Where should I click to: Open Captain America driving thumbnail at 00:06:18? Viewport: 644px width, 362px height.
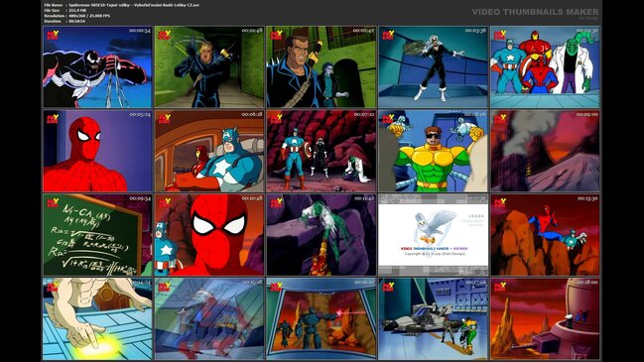(209, 151)
